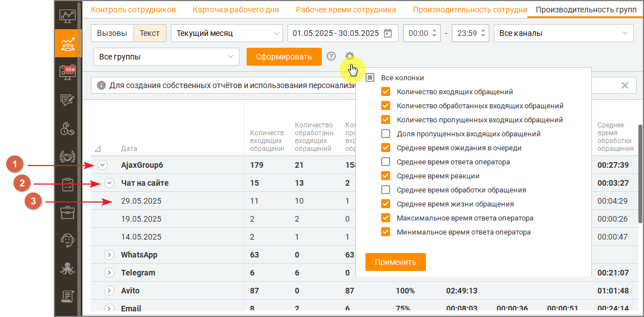Uncheck Максимальное время ответа оператора

pos(385,218)
